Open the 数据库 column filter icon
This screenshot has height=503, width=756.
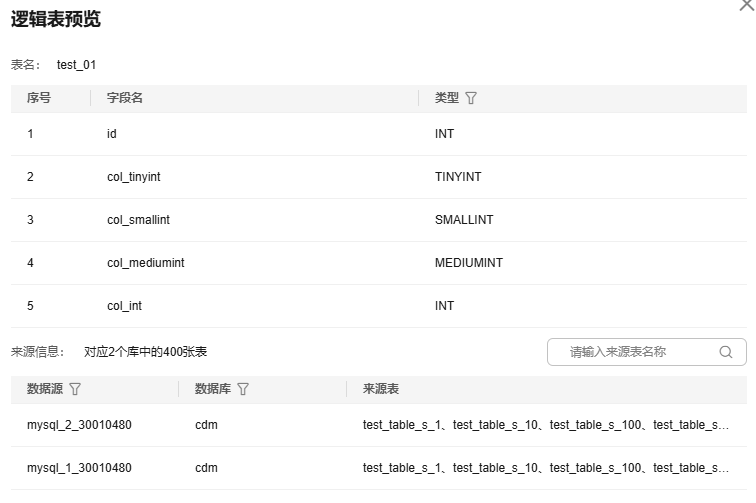pos(243,389)
